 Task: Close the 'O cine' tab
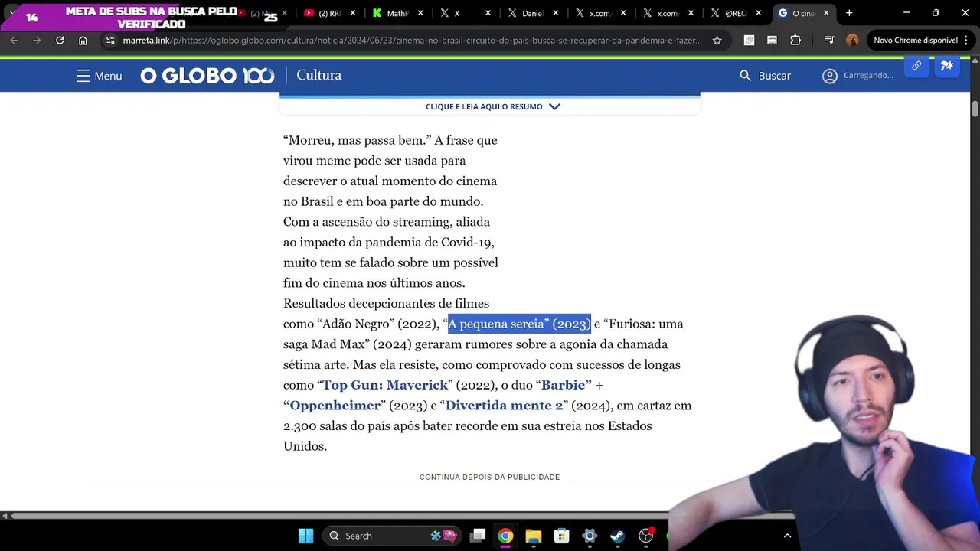[x=826, y=13]
